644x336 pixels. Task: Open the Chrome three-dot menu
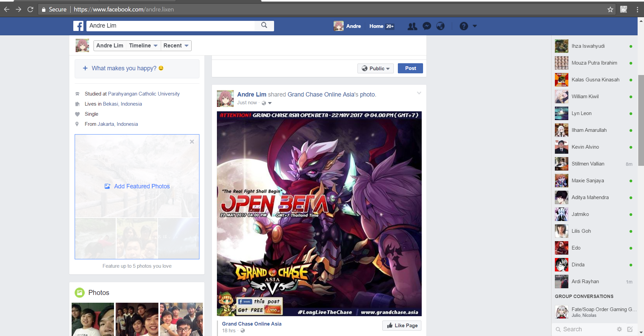(x=637, y=9)
